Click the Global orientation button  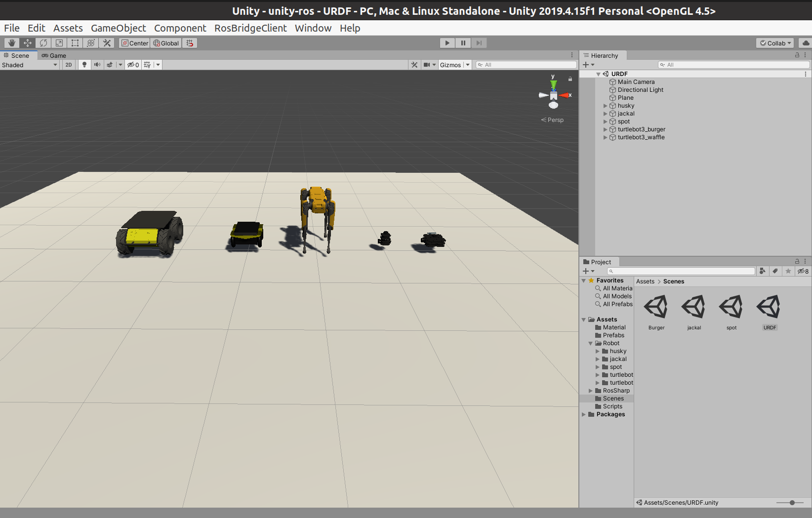pyautogui.click(x=165, y=43)
